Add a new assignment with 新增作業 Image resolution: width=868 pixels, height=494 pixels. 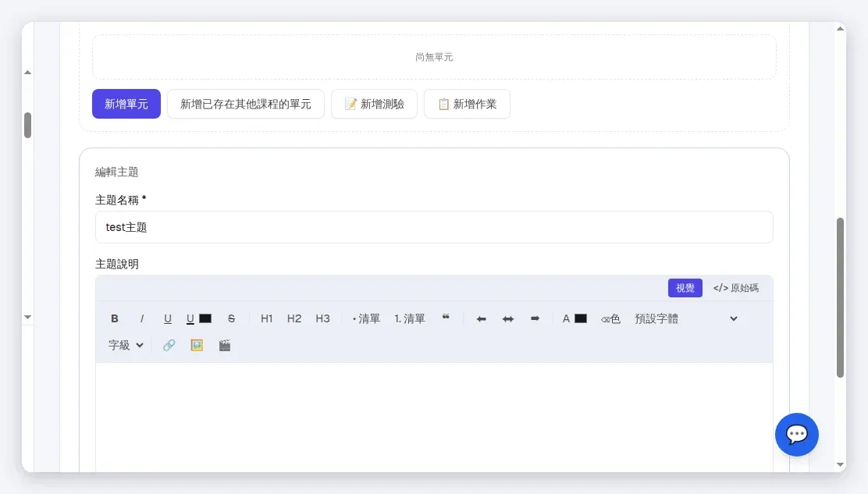pos(468,104)
